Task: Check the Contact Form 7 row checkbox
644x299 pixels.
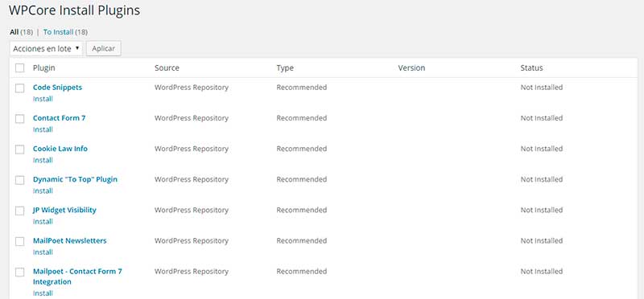Action: coord(19,119)
